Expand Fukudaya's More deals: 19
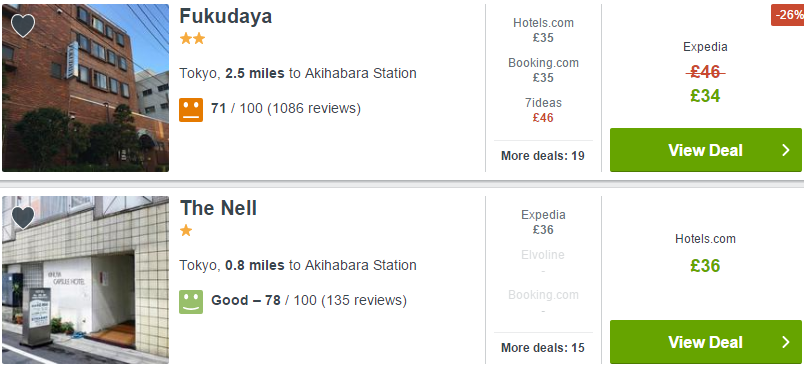 [x=543, y=156]
